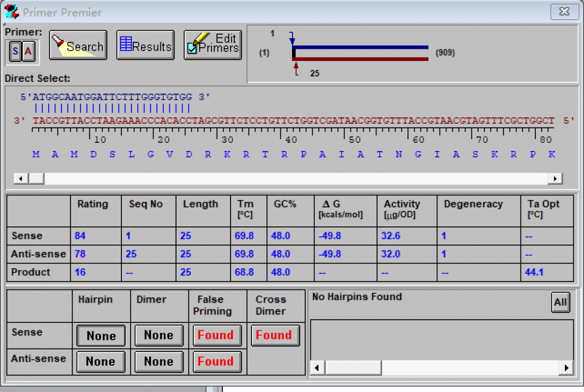This screenshot has width=584, height=392.
Task: View the Cross Dimer Found details
Action: pos(274,336)
